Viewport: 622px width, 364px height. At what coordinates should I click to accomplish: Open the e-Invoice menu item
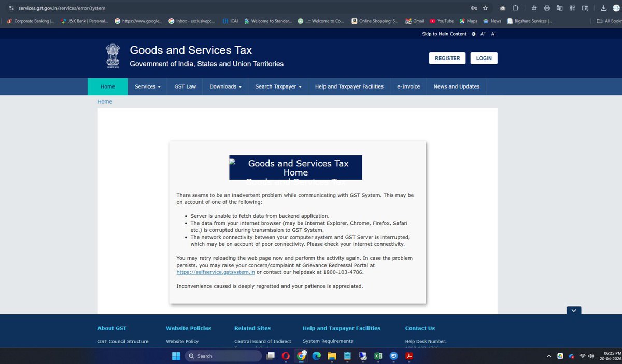[x=408, y=86]
